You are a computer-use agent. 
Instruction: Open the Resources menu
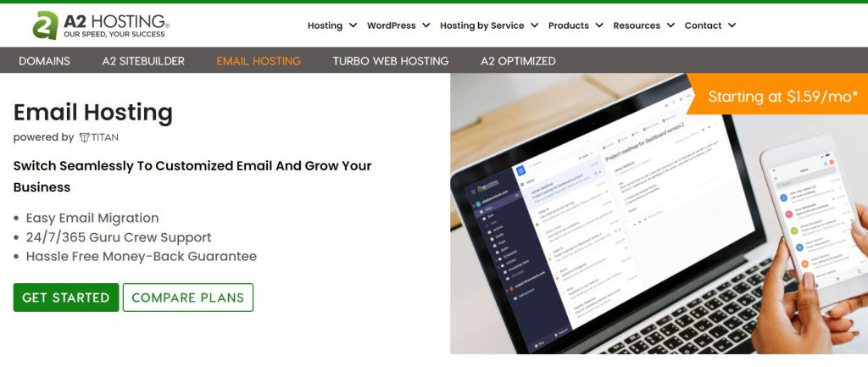click(637, 25)
